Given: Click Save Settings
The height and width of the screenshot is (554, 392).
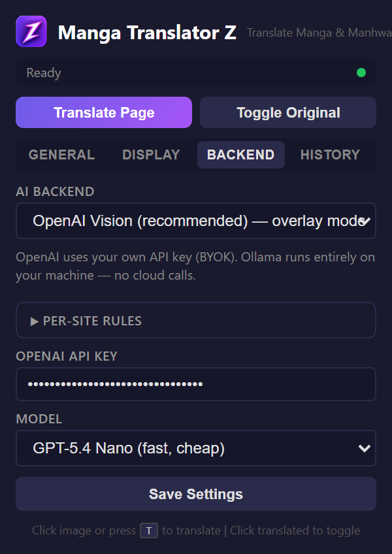Looking at the screenshot, I should (x=195, y=494).
